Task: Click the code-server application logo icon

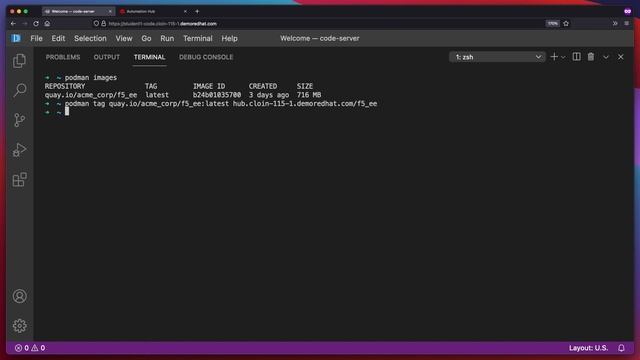Action: click(x=16, y=38)
